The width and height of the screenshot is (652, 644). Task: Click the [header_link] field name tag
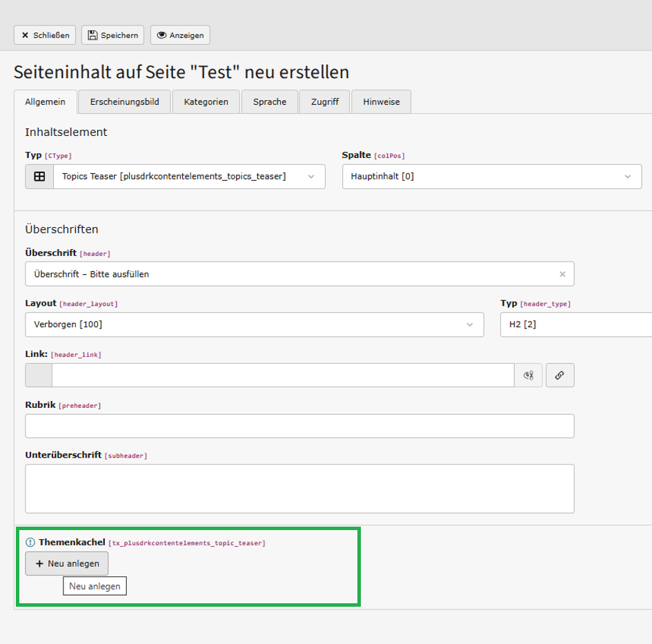tap(76, 355)
